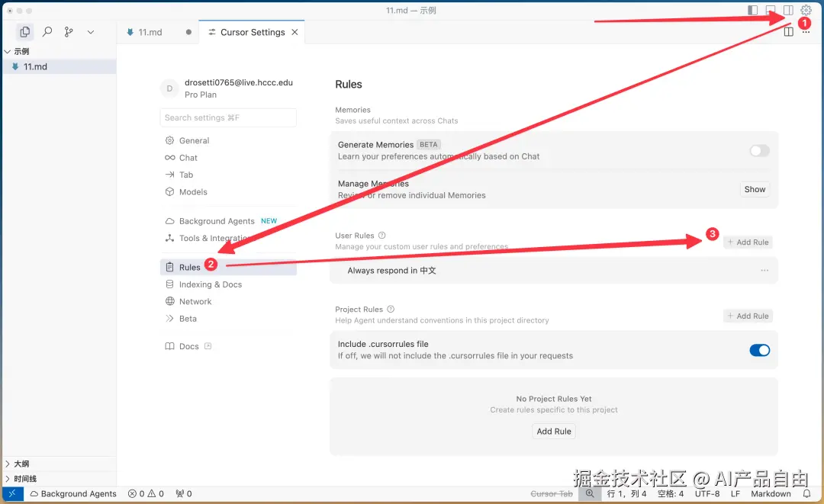Change language mode Markdown

[771, 494]
